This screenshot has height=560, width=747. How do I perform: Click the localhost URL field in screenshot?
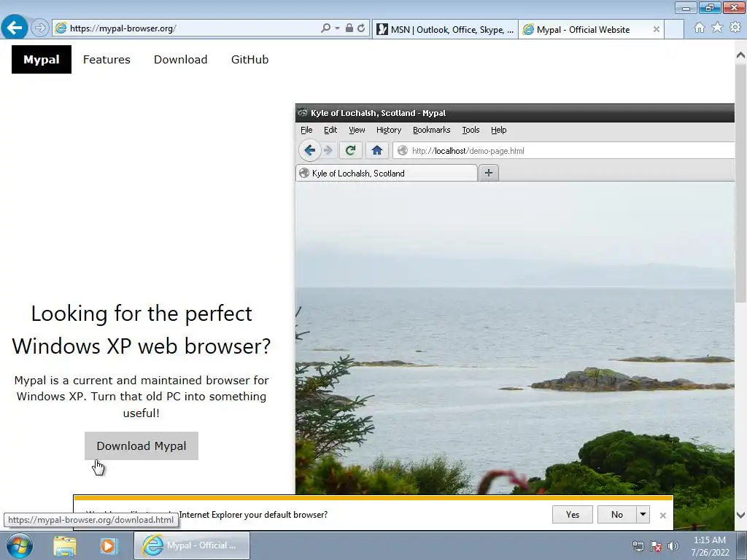click(564, 150)
